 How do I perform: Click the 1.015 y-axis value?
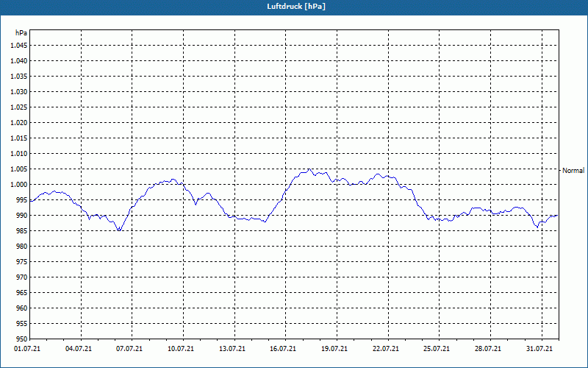(19, 138)
